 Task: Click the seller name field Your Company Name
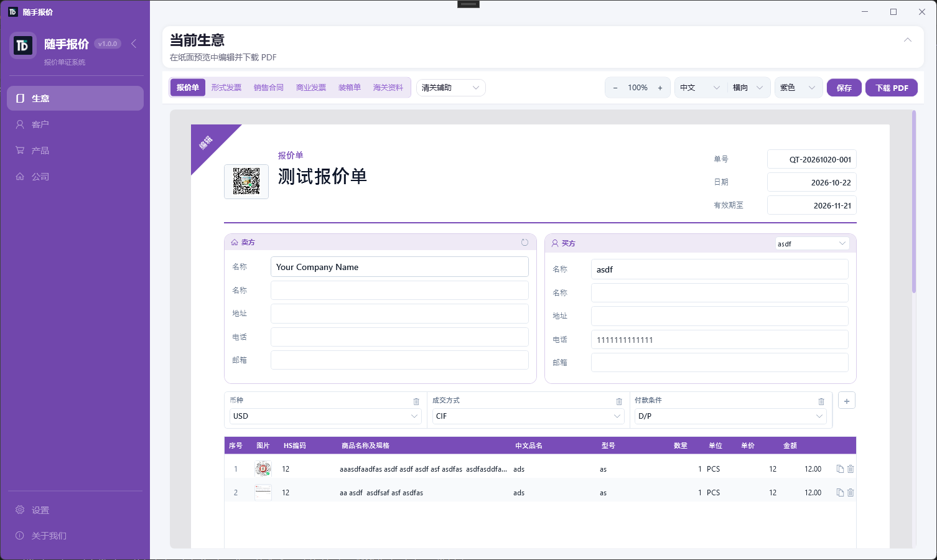tap(399, 267)
